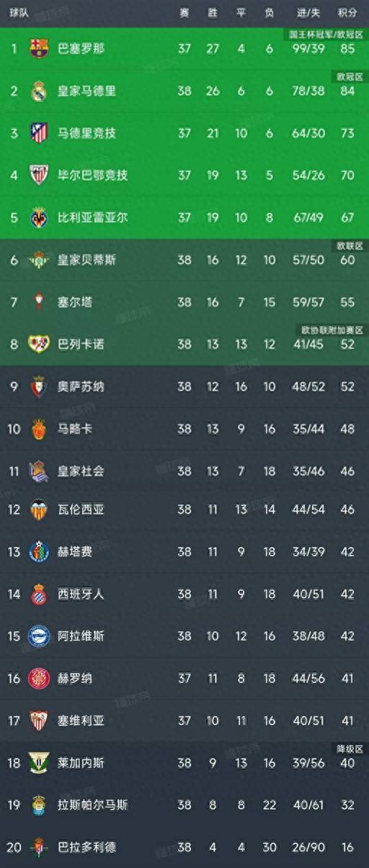This screenshot has height=868, width=369.
Task: Select the Atlético Madrid crest icon
Action: [x=38, y=133]
